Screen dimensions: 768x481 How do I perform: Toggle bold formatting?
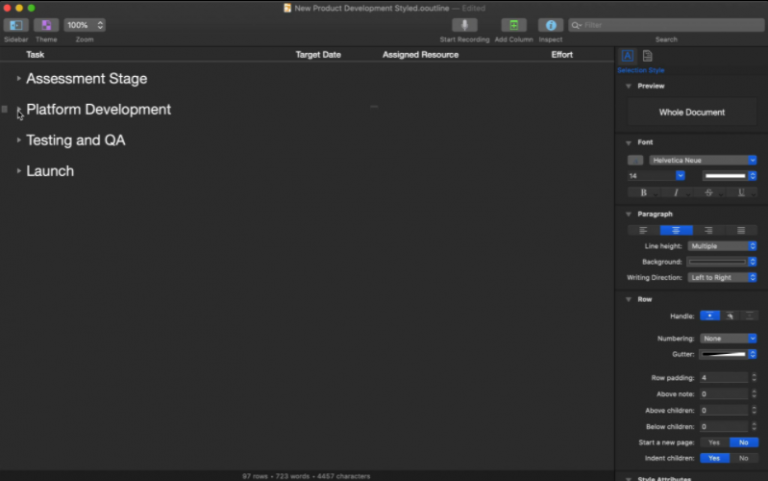(x=644, y=193)
